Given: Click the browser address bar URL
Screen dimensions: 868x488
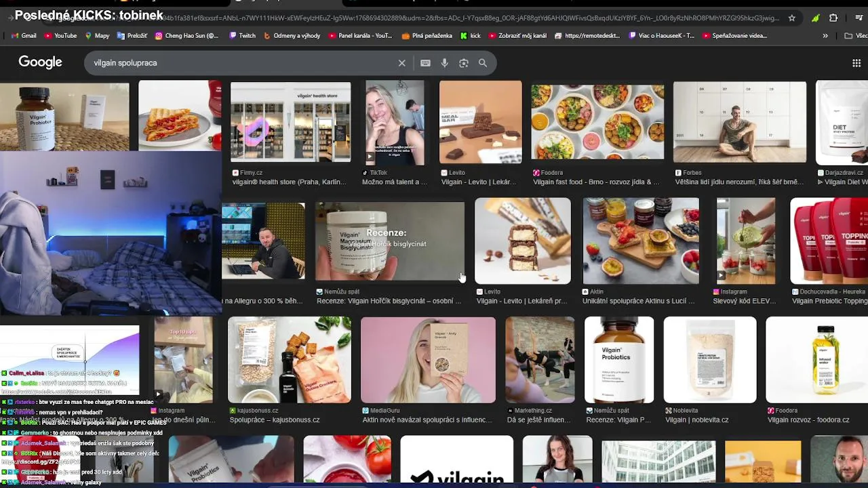Looking at the screenshot, I should (420, 18).
